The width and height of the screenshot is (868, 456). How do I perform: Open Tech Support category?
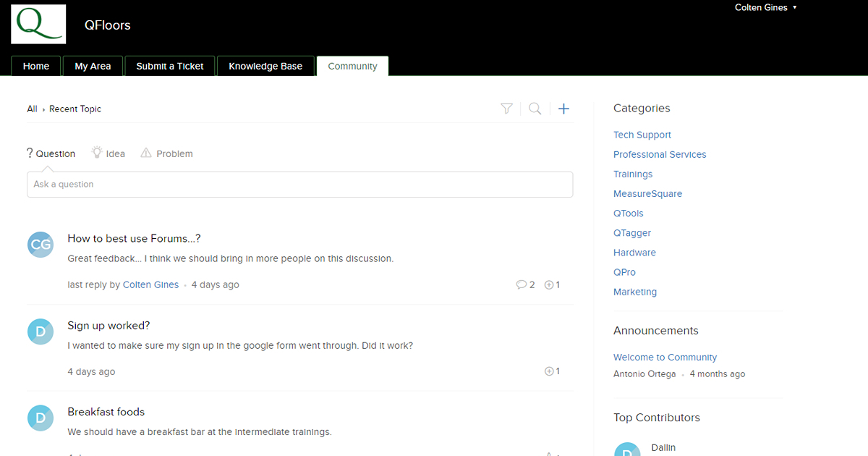click(x=642, y=135)
